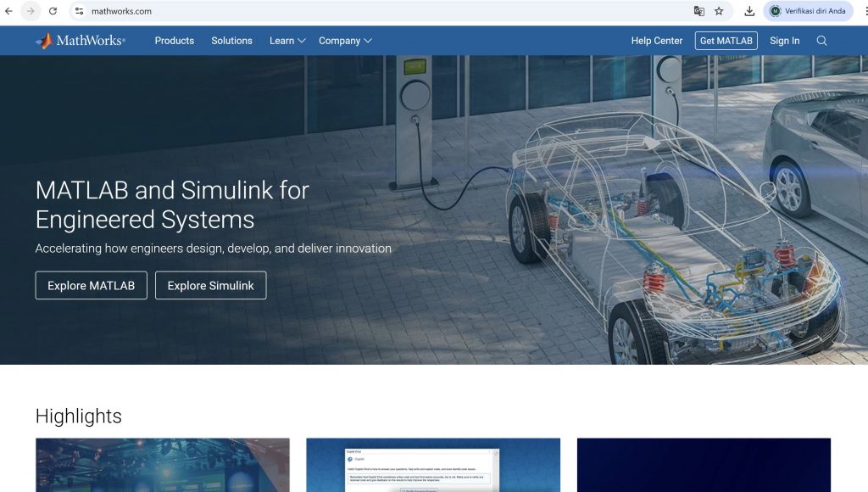Image resolution: width=868 pixels, height=492 pixels.
Task: Open site information icon in address bar
Action: [x=79, y=11]
